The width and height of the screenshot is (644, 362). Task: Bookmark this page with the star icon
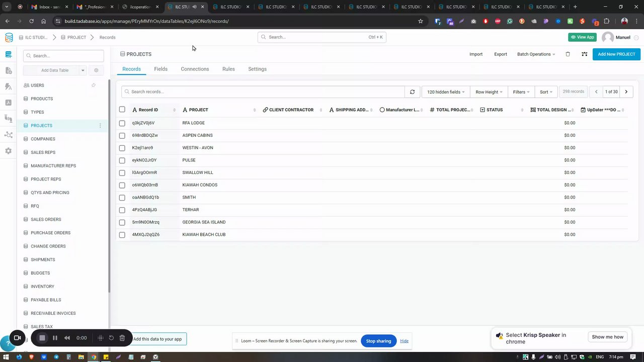(421, 21)
